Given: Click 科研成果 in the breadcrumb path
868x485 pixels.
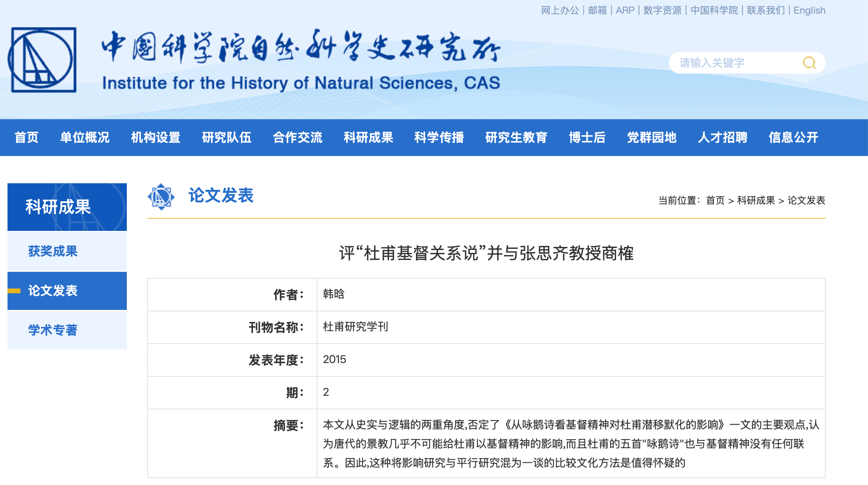Looking at the screenshot, I should (x=756, y=200).
